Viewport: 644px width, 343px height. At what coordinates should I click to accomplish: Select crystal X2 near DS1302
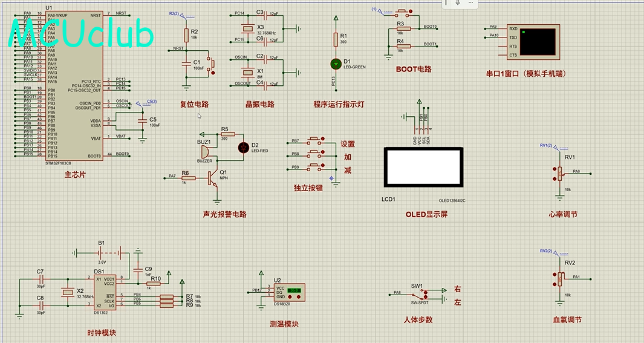[68, 292]
